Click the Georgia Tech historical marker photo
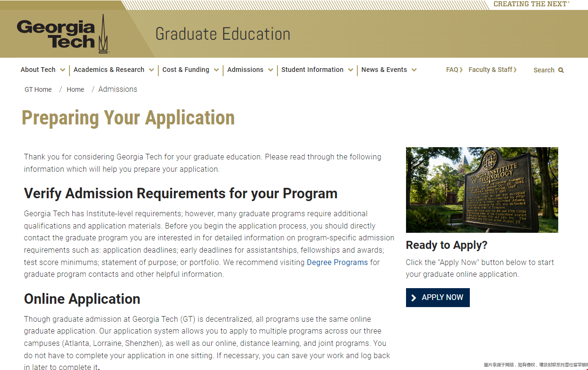The width and height of the screenshot is (588, 370). tap(482, 190)
